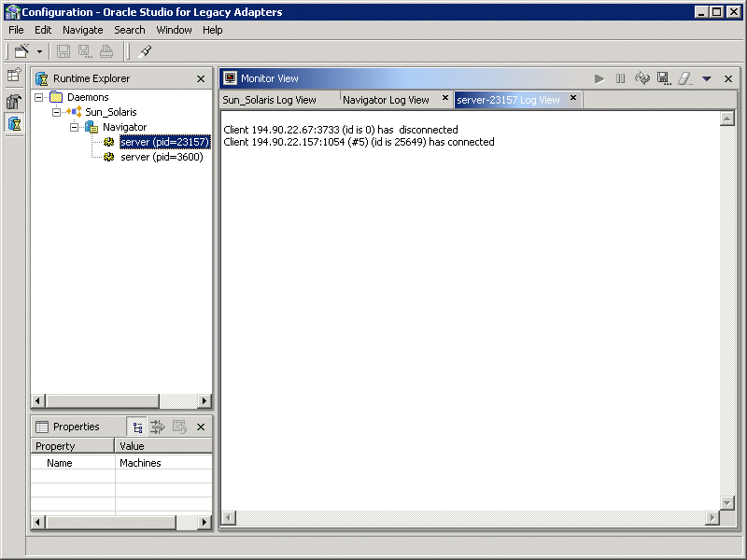Click the Print toolbar icon
Viewport: 747px width, 560px height.
[x=106, y=51]
